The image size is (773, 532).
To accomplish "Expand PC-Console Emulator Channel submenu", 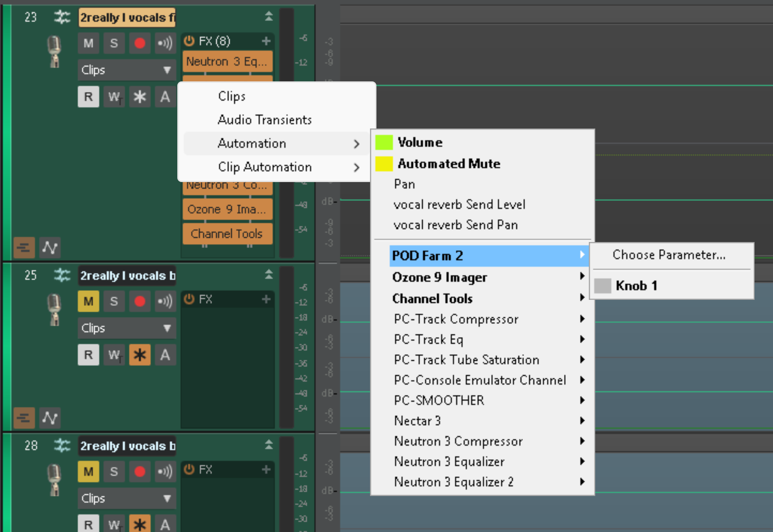I will click(x=489, y=380).
